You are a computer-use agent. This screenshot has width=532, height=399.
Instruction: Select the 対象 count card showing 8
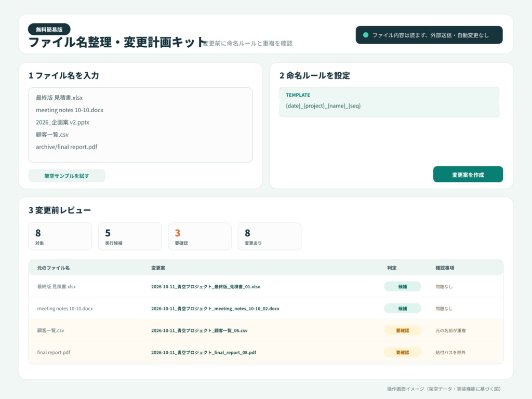tap(60, 236)
